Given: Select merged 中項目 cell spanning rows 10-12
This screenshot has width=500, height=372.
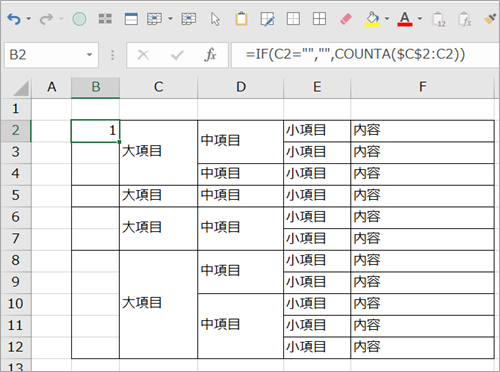Looking at the screenshot, I should point(241,326).
